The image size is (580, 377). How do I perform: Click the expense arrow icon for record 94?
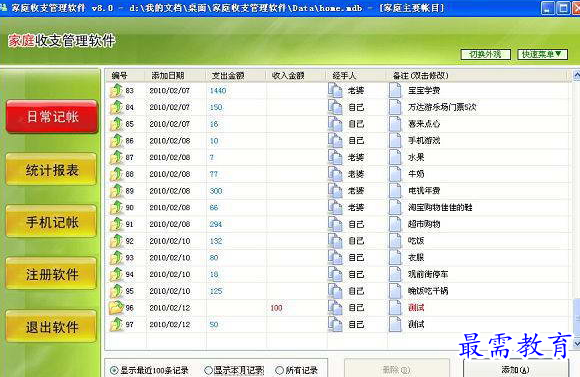[x=116, y=274]
